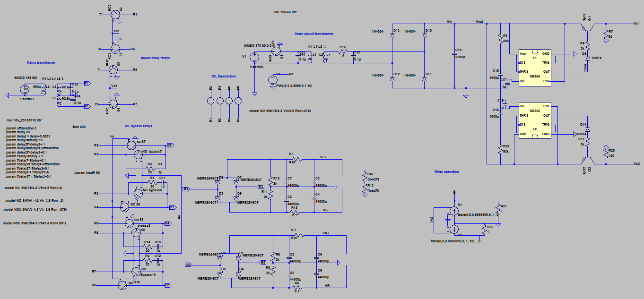Click the 'ICL bypass relays' comment
644x299 pixels.
[x=139, y=126]
